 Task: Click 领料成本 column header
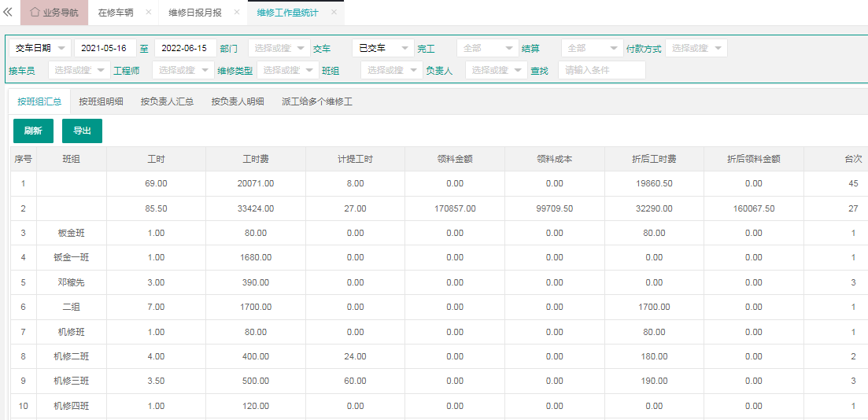point(555,160)
